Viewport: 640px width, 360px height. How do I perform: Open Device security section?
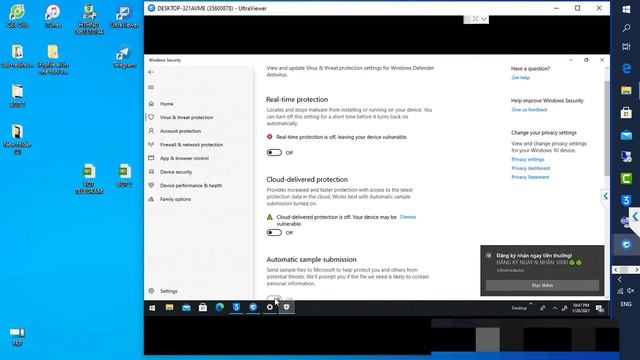pos(176,172)
